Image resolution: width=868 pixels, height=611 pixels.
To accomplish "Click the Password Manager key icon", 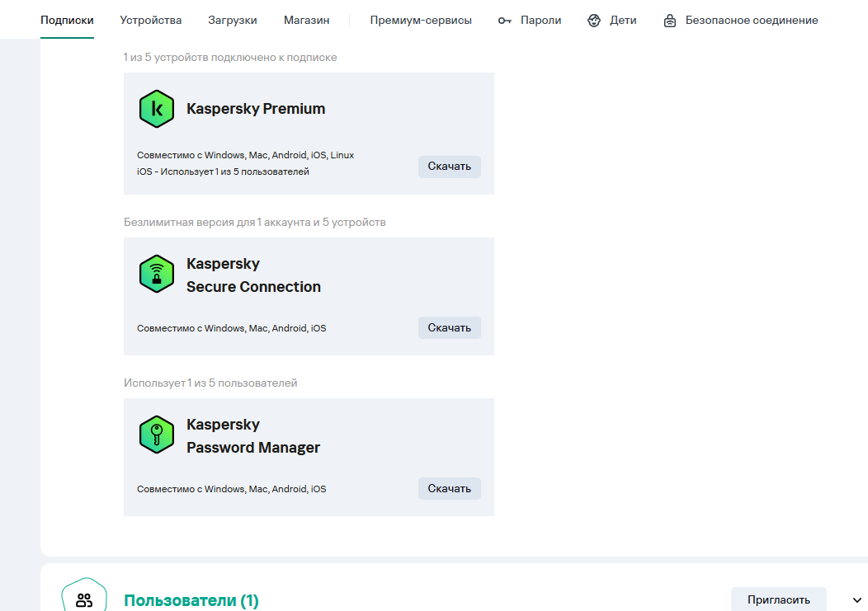I will 157,435.
